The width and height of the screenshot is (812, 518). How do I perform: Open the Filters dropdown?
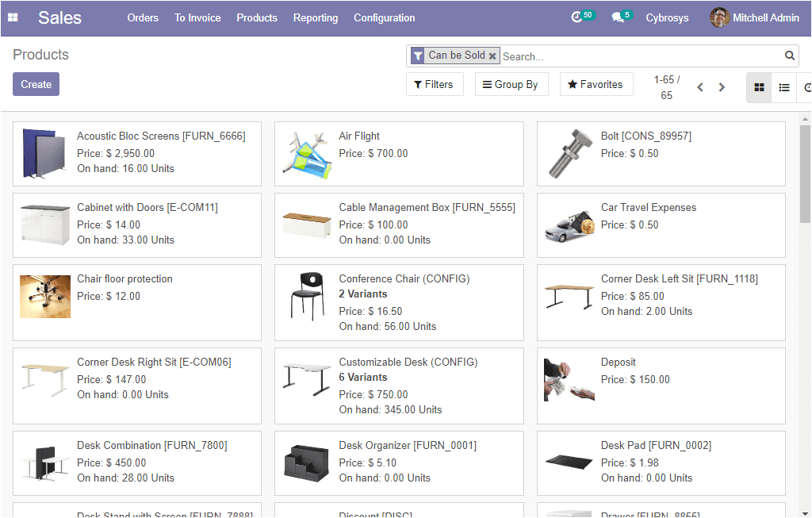[x=435, y=84]
